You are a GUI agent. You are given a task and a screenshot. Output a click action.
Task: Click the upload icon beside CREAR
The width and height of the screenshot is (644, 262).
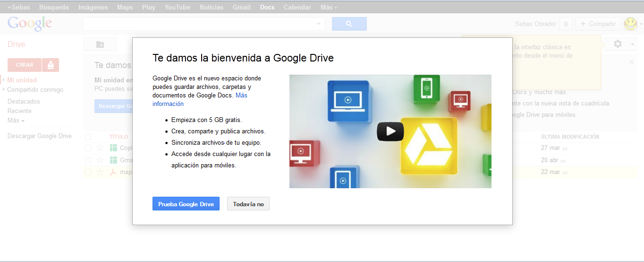point(51,65)
